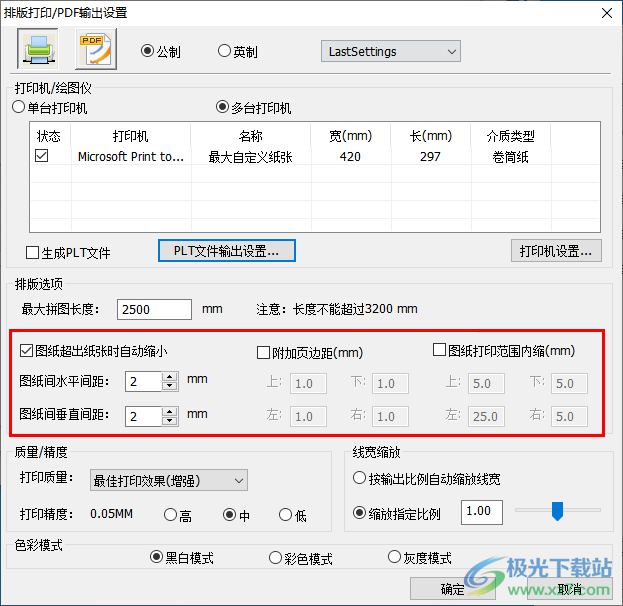Click the 附加页边距 右 margin field
This screenshot has width=623, height=606.
point(390,416)
